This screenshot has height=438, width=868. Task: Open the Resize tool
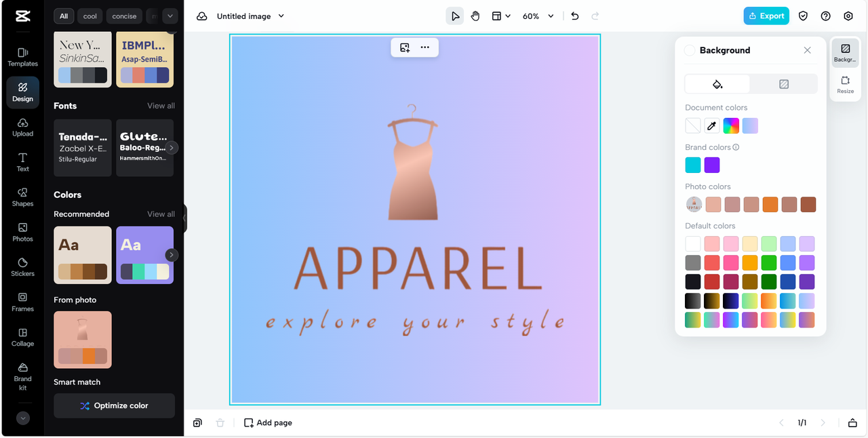(845, 85)
